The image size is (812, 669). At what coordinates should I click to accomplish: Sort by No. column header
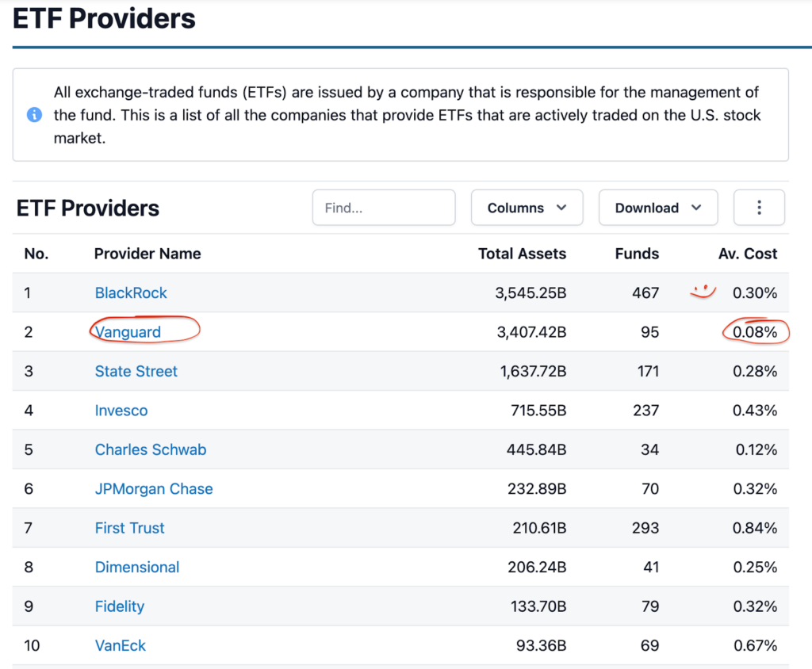[x=36, y=254]
